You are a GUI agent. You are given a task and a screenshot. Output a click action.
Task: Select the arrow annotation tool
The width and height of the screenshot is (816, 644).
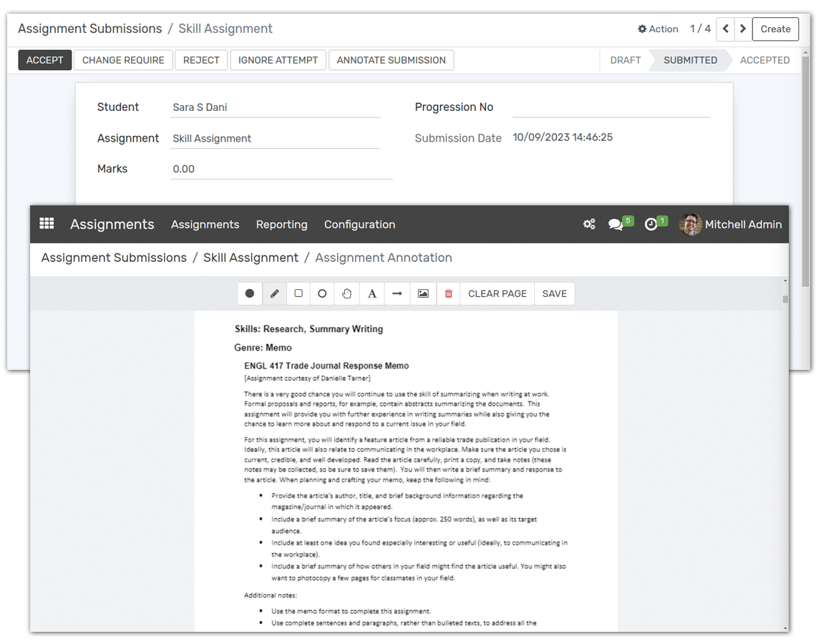397,293
